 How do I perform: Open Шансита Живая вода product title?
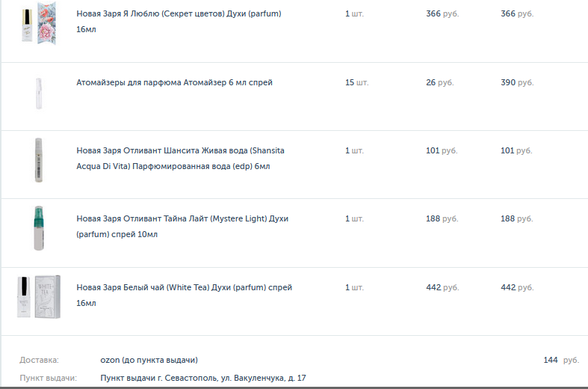coord(180,159)
